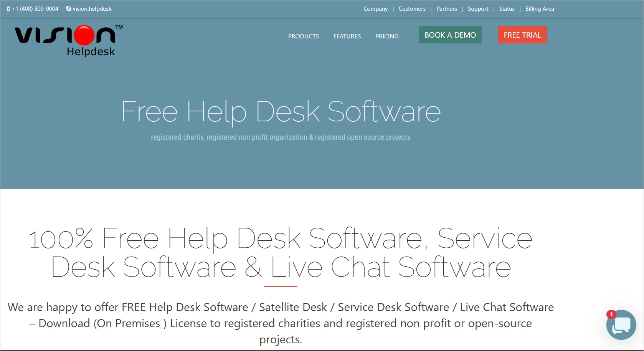The height and width of the screenshot is (351, 644).
Task: Click the mobile phone icon in top bar
Action: click(x=8, y=8)
